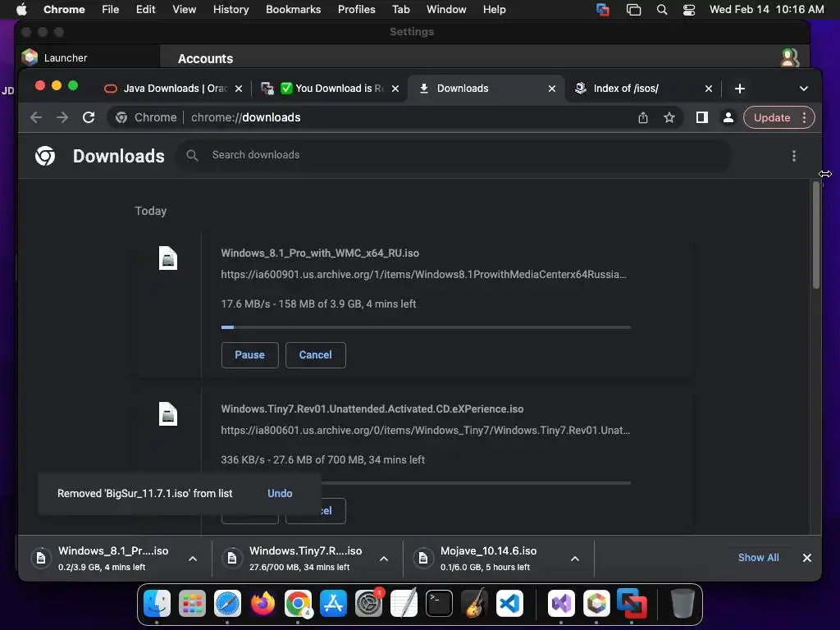Click the Windows.Tiny7 iso file icon
Image resolution: width=840 pixels, height=630 pixels.
click(x=167, y=414)
